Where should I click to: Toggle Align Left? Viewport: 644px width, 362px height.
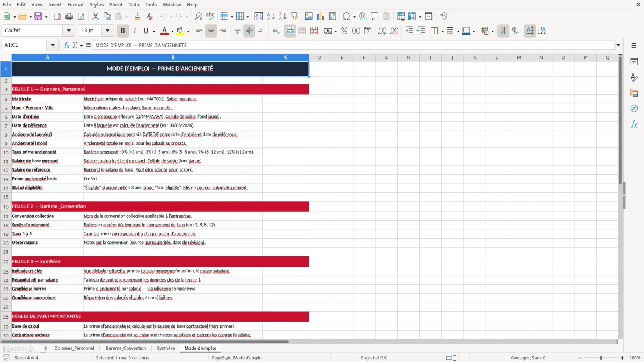pyautogui.click(x=199, y=31)
